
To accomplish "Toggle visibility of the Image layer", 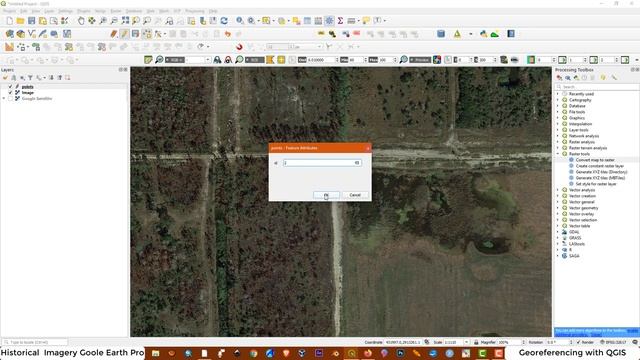I will 11,93.
